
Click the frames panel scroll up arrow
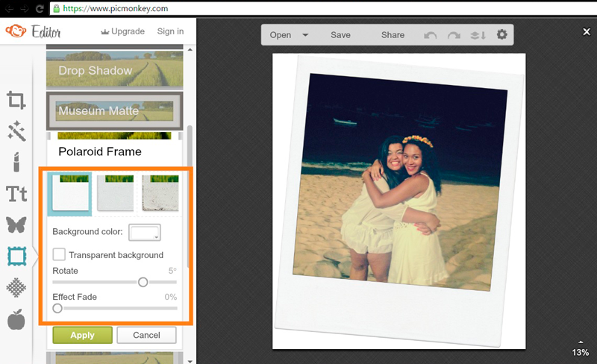(190, 49)
